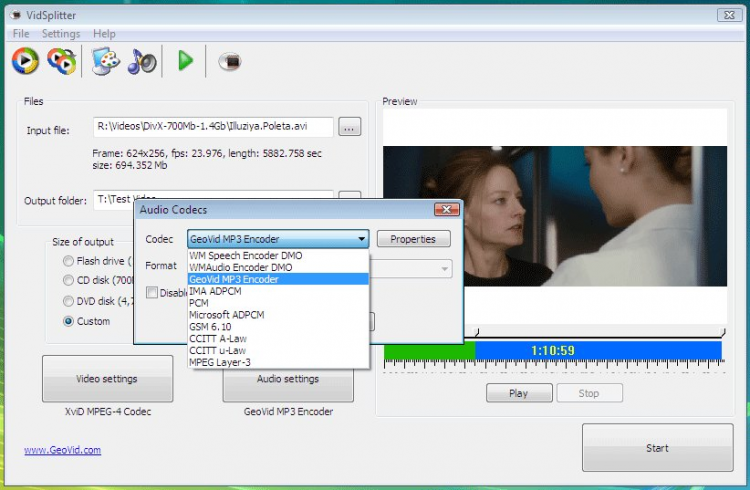Open the Help menu

[x=104, y=34]
